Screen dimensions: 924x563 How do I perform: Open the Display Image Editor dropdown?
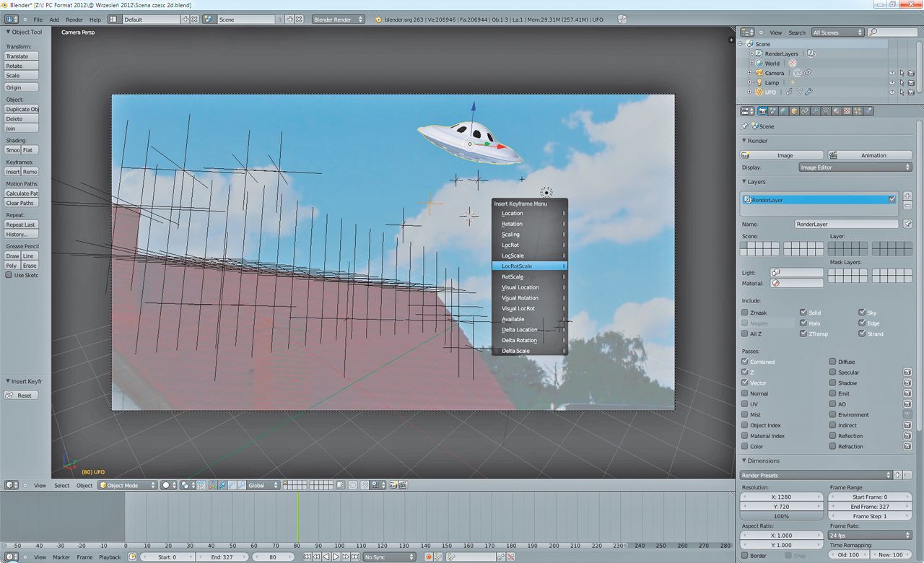[x=855, y=167]
